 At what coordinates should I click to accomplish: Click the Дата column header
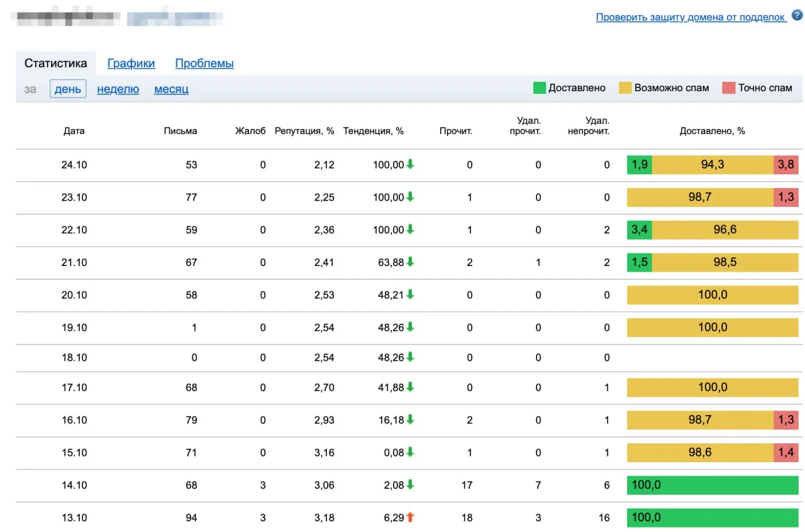point(74,131)
